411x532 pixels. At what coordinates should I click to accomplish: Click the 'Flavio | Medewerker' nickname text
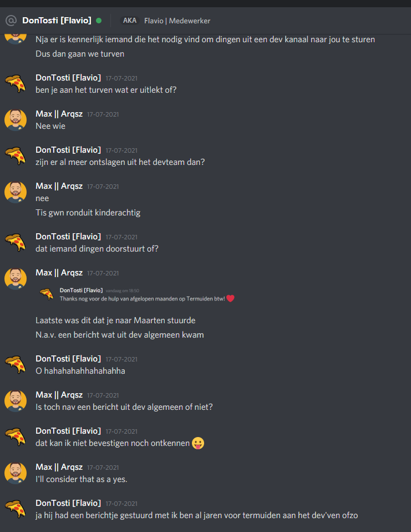point(177,21)
